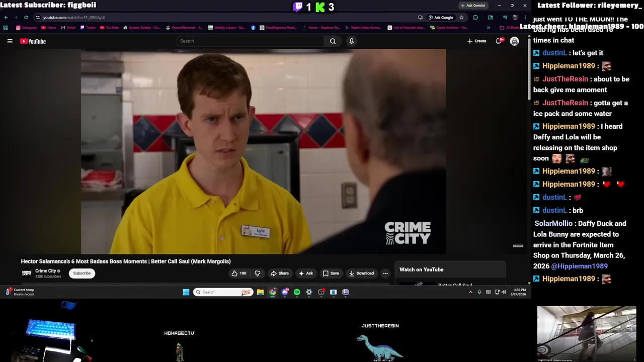This screenshot has height=362, width=644.
Task: Download the video
Action: pos(361,274)
